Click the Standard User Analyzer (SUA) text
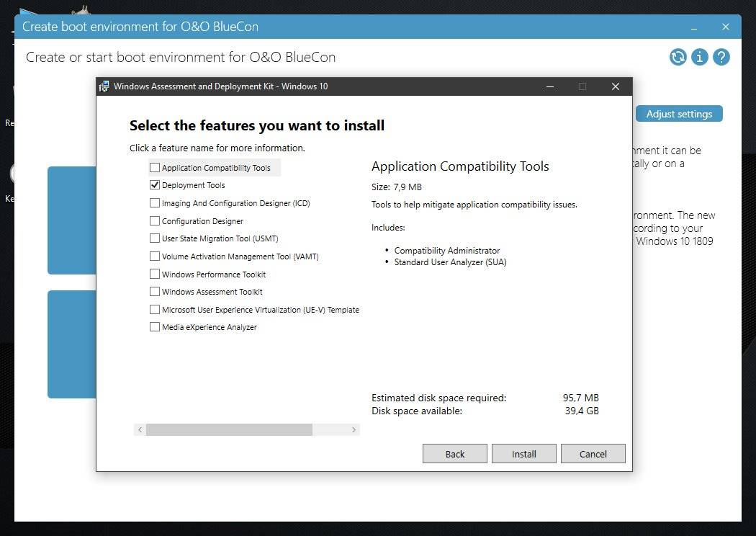 450,262
